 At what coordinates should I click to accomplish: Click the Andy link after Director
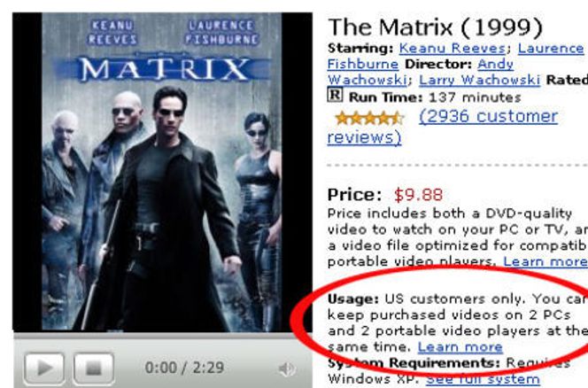pyautogui.click(x=495, y=64)
